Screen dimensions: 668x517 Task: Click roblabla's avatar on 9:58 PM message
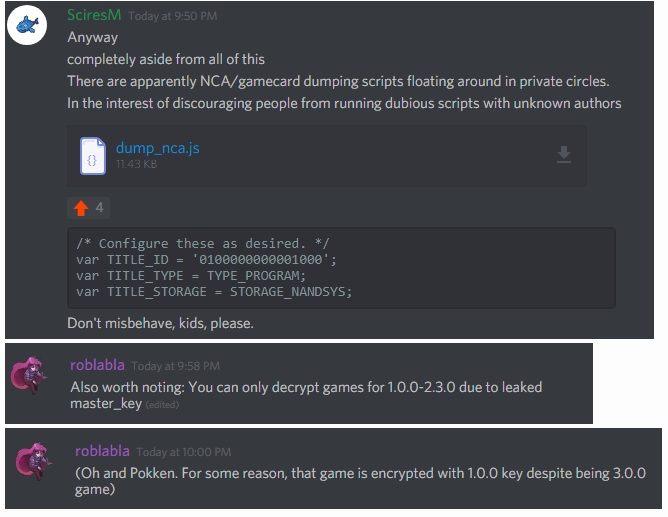point(28,375)
